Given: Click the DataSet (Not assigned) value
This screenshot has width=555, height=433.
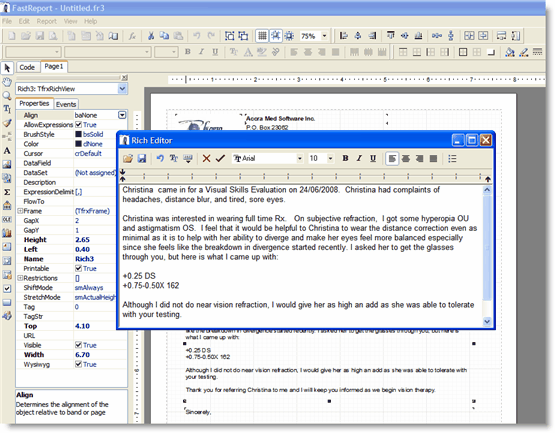Looking at the screenshot, I should pyautogui.click(x=95, y=172).
